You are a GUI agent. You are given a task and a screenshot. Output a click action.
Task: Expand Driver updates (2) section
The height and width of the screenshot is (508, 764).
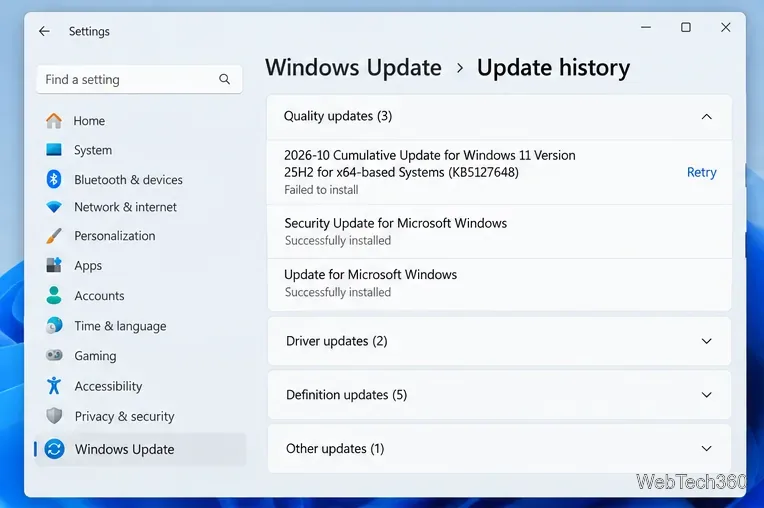pyautogui.click(x=499, y=341)
